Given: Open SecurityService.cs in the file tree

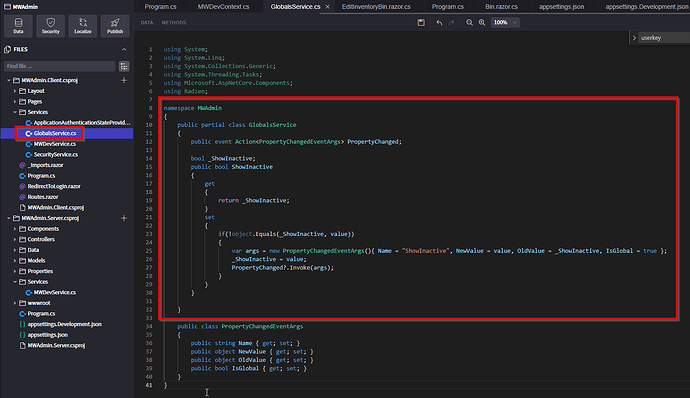Looking at the screenshot, I should pyautogui.click(x=55, y=155).
